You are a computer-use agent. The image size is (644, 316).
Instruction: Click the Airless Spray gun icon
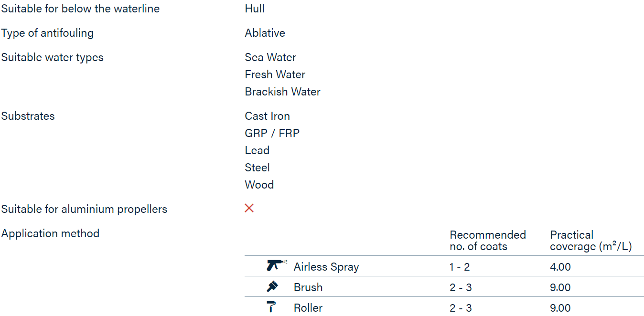tap(277, 265)
